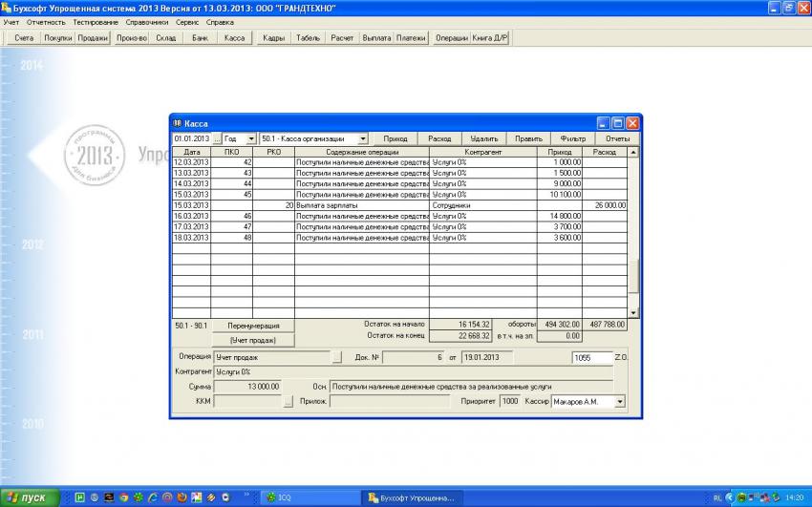This screenshot has width=812, height=507.
Task: Open the 'Справочники' menu
Action: 147,22
